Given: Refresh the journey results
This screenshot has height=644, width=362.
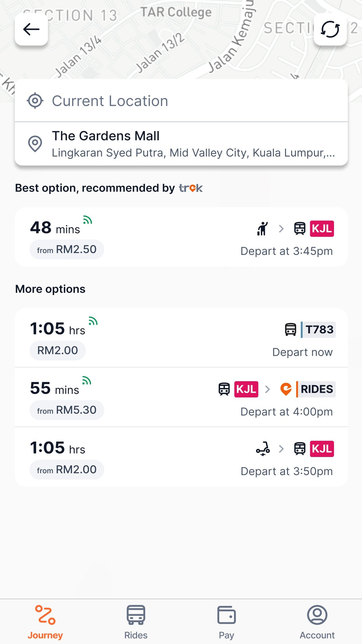Looking at the screenshot, I should 330,29.
